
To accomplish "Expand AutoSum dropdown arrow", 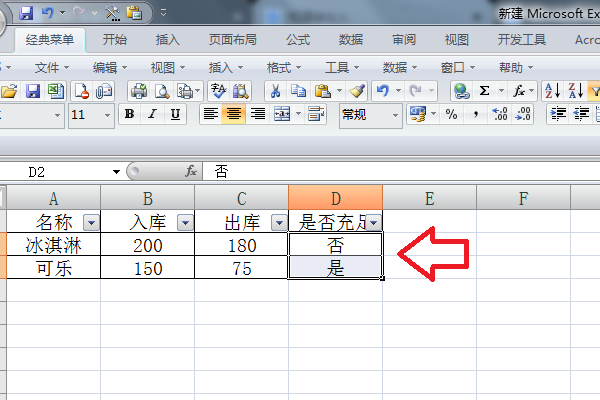I will point(501,91).
